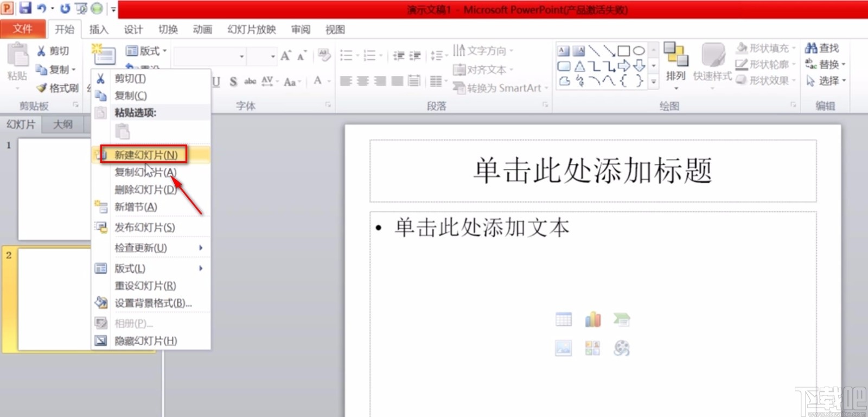Toggle align text right

point(380,81)
